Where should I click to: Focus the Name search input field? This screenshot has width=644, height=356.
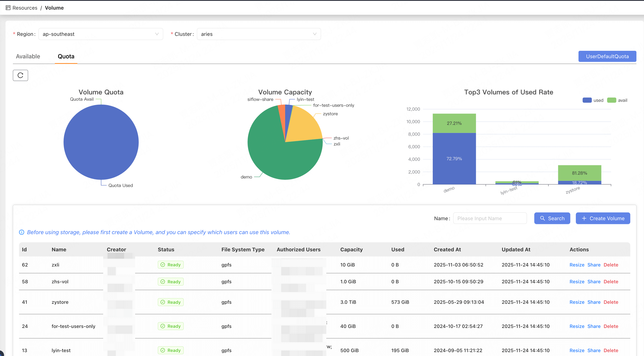point(490,218)
